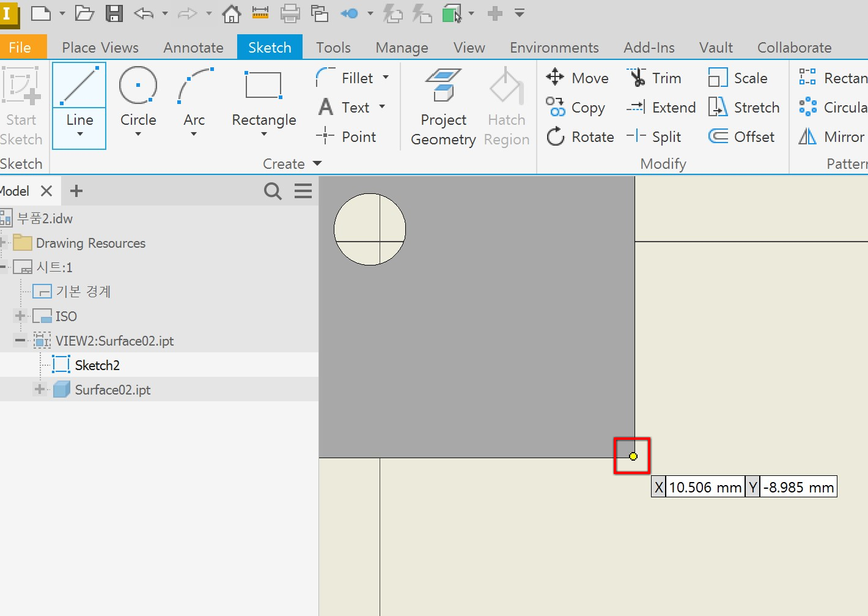Collapse the VIEW2:Surface02.ipt tree node
This screenshot has height=616, width=868.
20,340
